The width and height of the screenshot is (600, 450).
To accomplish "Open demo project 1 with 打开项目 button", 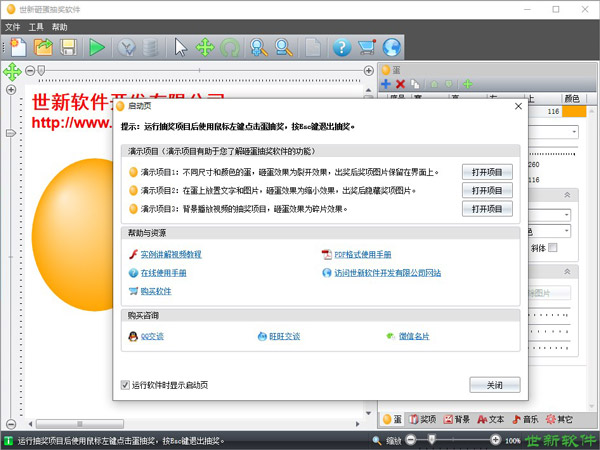I will [x=487, y=172].
